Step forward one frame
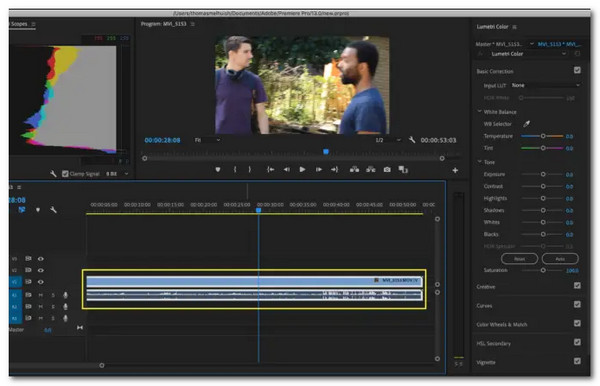 pos(318,169)
